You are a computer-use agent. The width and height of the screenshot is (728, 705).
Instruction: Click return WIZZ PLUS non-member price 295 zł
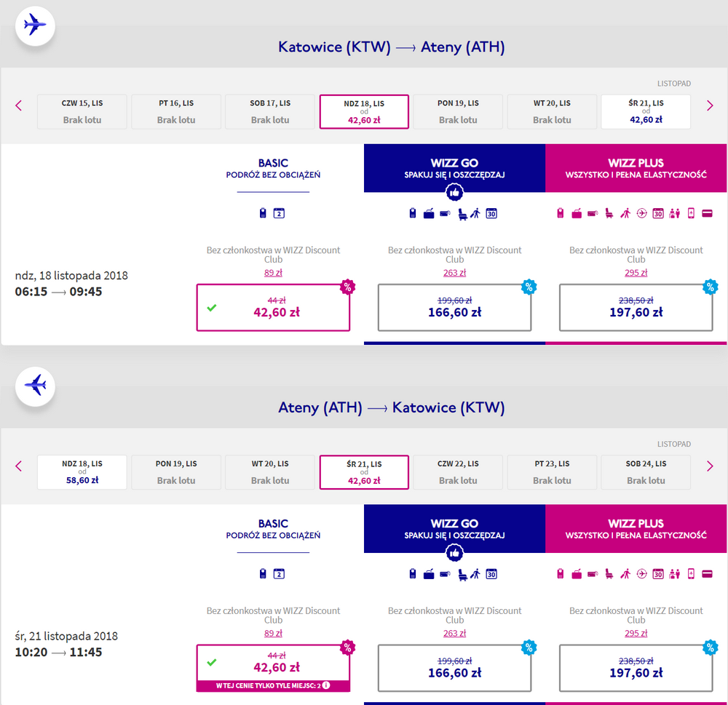636,634
